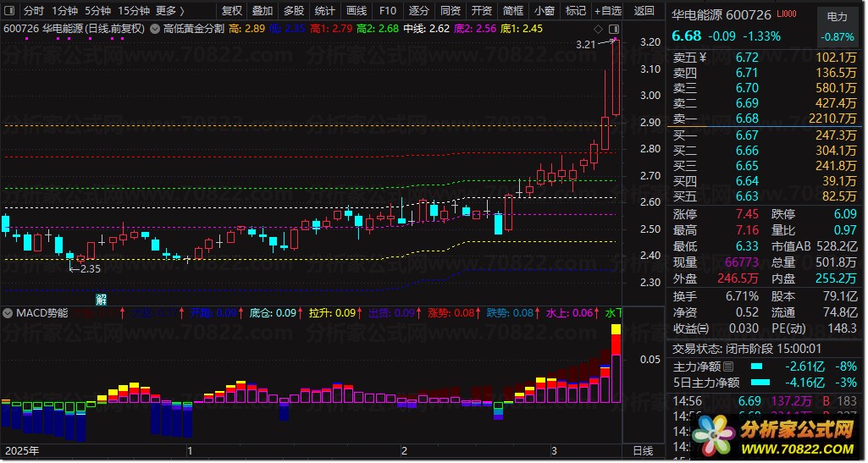Open F10 company information
This screenshot has height=463, width=868.
[388, 10]
